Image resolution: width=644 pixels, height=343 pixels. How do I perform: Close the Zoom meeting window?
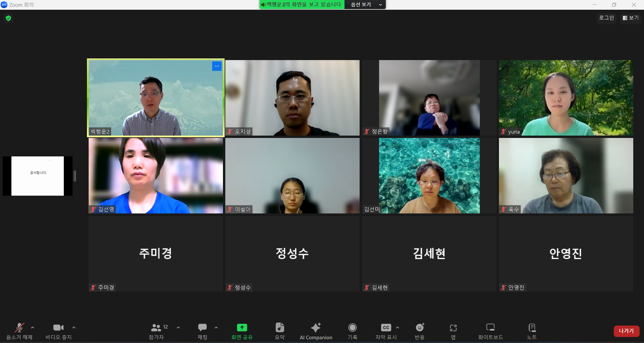[634, 5]
